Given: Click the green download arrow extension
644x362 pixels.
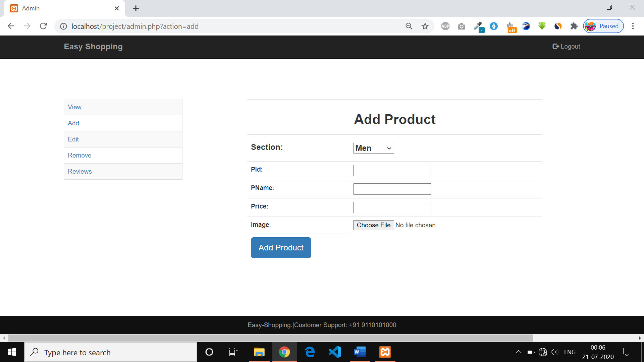Looking at the screenshot, I should click(x=542, y=26).
